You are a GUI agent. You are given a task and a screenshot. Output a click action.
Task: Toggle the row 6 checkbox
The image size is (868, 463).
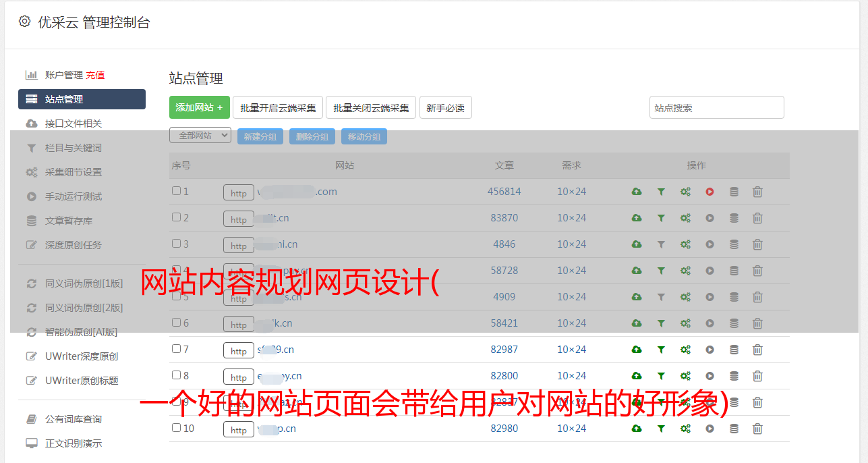[176, 323]
